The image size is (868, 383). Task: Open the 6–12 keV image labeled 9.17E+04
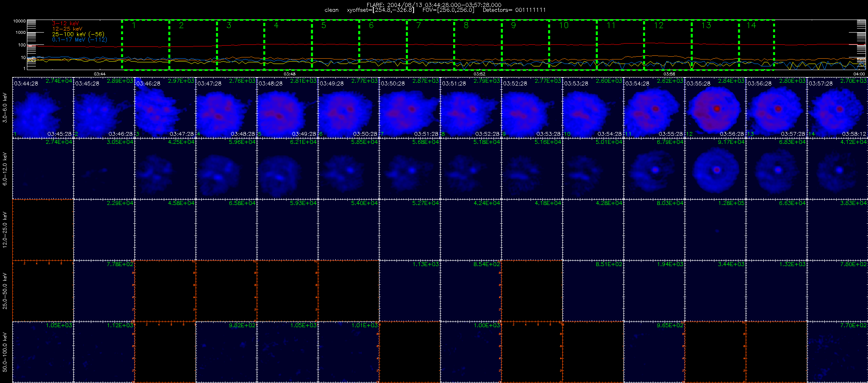[x=715, y=169]
